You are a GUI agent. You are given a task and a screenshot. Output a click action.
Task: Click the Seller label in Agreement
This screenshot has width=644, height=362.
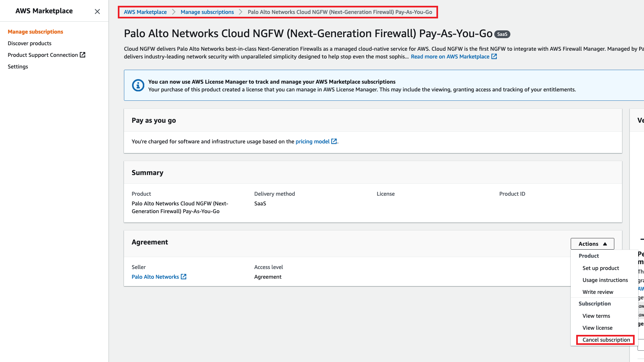click(x=138, y=267)
